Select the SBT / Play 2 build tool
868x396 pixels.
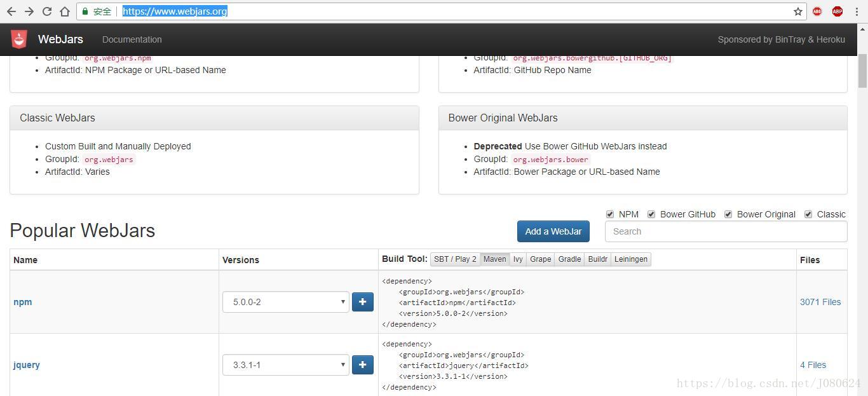coord(455,259)
